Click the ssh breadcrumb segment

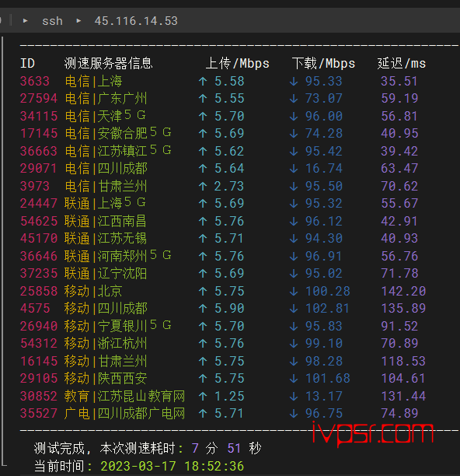click(52, 21)
